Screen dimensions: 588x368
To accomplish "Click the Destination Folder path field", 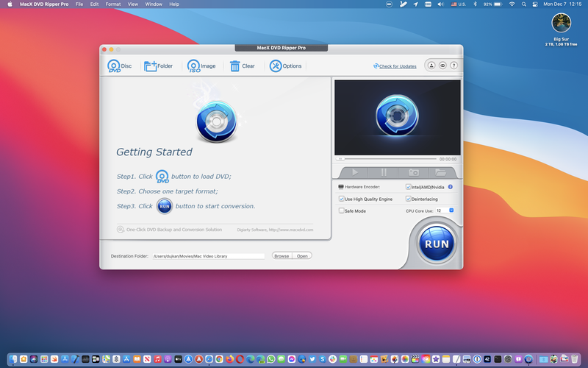I will [x=209, y=256].
